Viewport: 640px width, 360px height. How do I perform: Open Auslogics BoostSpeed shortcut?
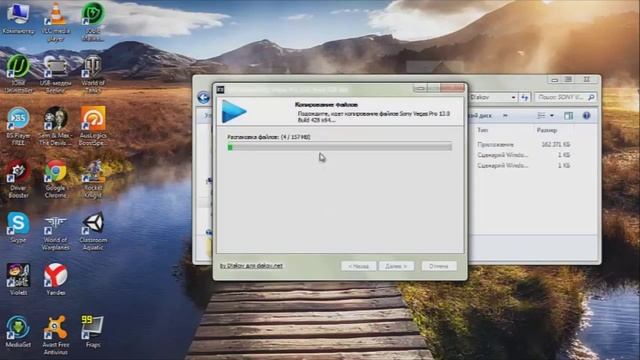pos(93,126)
